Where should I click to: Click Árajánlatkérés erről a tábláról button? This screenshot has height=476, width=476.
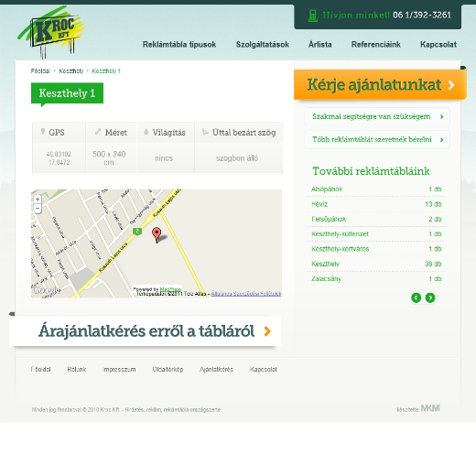pyautogui.click(x=146, y=331)
